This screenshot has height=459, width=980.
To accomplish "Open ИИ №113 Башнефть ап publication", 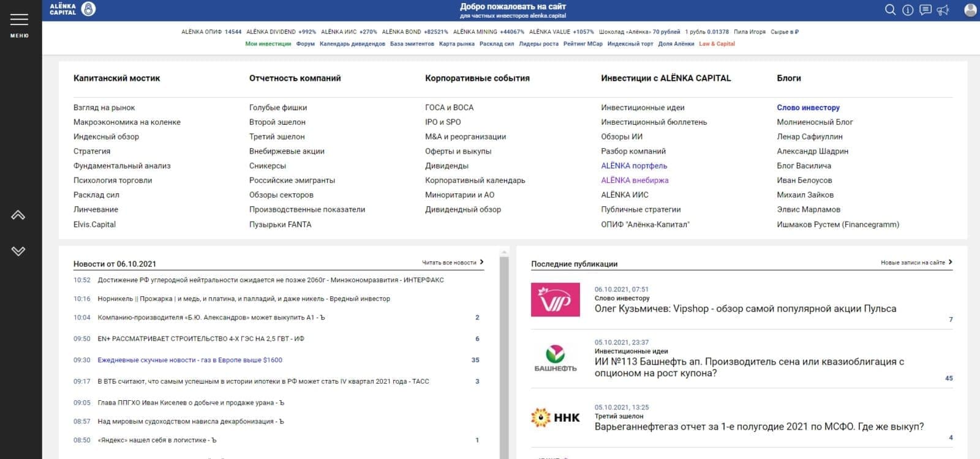I will point(749,368).
